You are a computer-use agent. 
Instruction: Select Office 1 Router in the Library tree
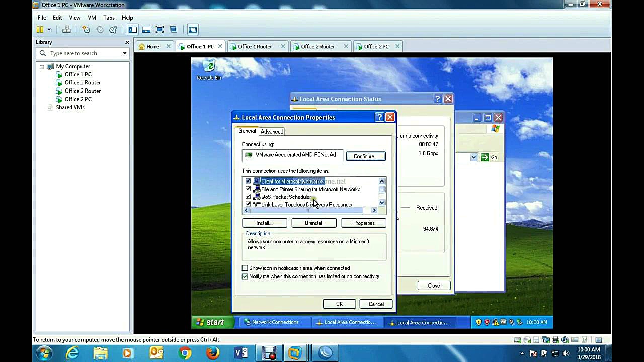tap(83, 82)
